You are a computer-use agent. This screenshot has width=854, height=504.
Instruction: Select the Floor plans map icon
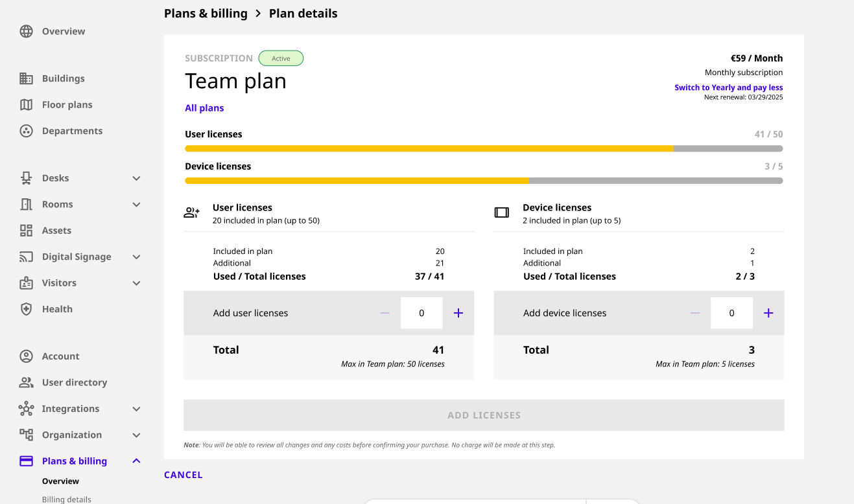tap(26, 104)
